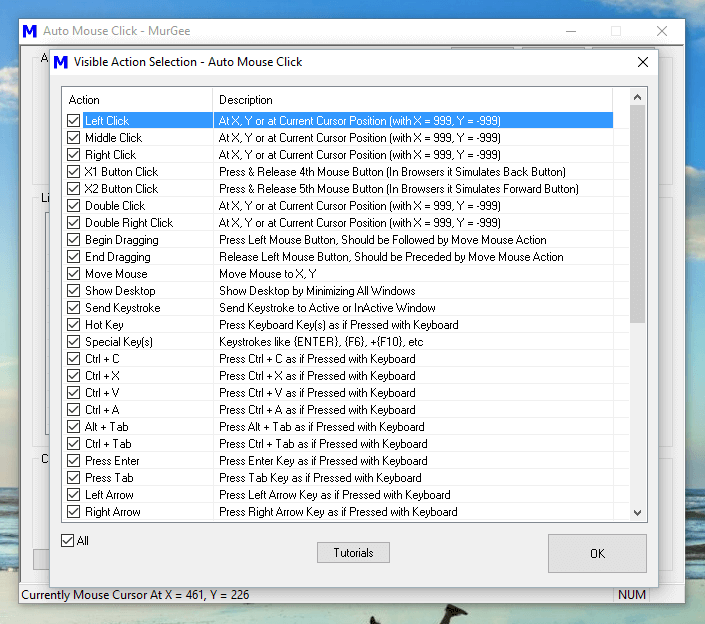Uncheck the Right Arrow checkbox
The height and width of the screenshot is (624, 705).
click(73, 512)
